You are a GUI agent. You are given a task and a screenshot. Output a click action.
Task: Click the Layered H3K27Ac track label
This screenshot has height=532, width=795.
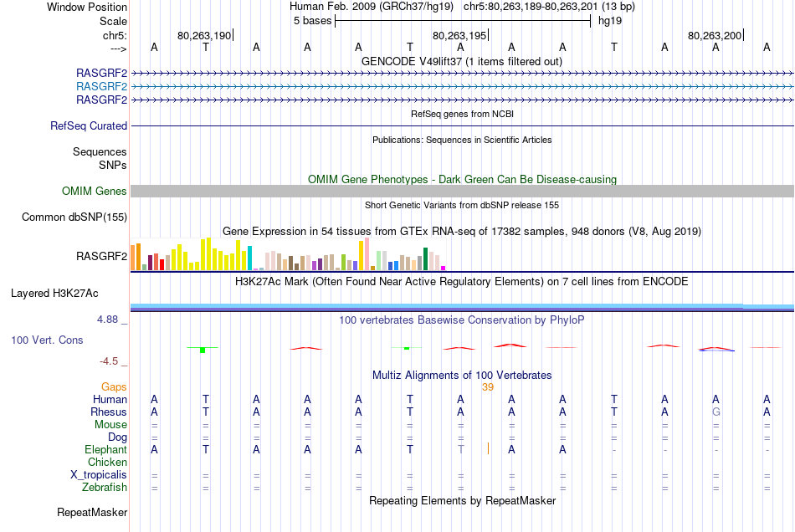point(54,294)
